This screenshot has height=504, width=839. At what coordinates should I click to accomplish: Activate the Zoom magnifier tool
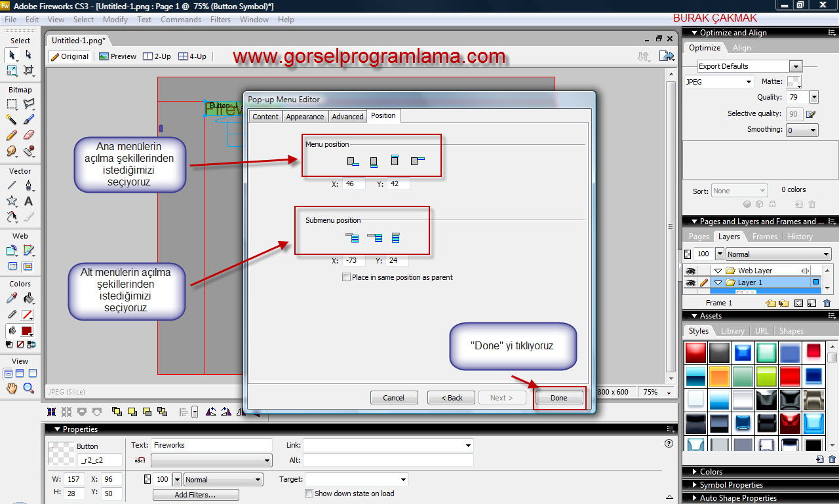coord(28,388)
